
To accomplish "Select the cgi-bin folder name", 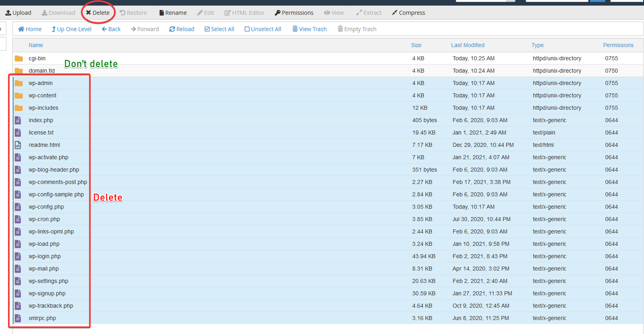I will [37, 58].
